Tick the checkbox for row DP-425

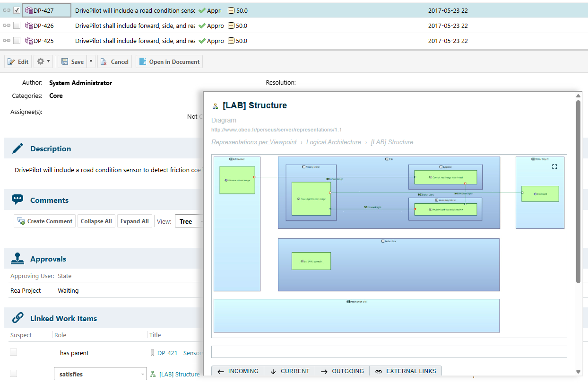(17, 41)
